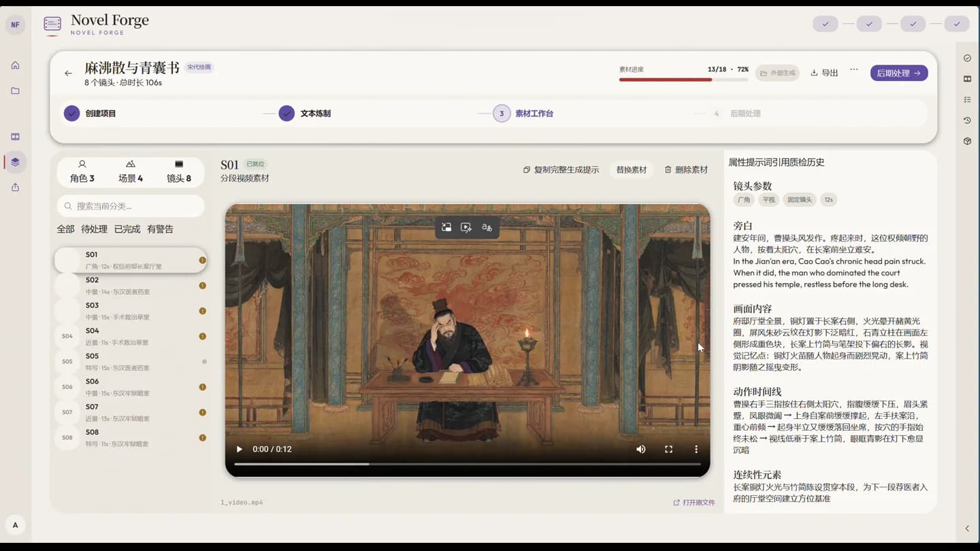This screenshot has width=980, height=551.
Task: Click the grey status dot on S05 row
Action: point(204,362)
